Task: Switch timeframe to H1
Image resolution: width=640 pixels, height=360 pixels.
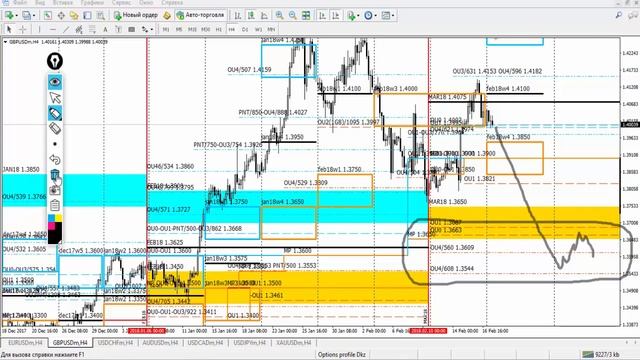Action: 219,29
